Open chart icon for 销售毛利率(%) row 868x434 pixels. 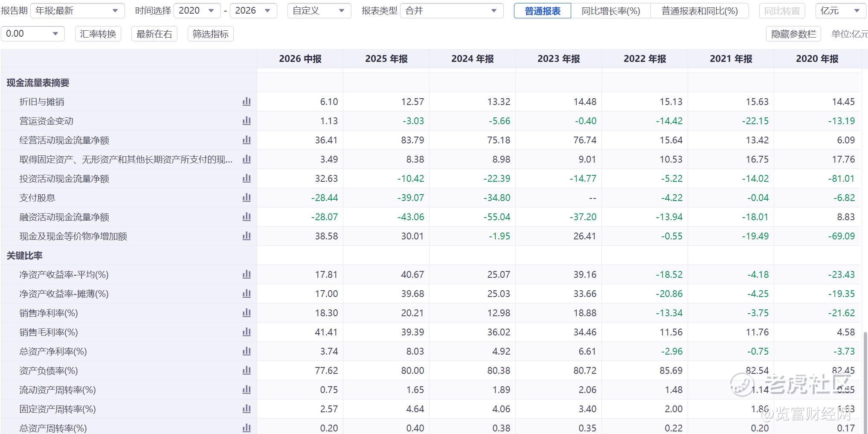[x=247, y=332]
